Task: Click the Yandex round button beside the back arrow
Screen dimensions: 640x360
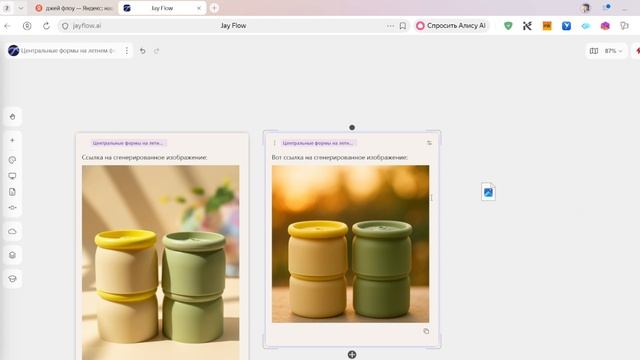Action: [x=27, y=26]
